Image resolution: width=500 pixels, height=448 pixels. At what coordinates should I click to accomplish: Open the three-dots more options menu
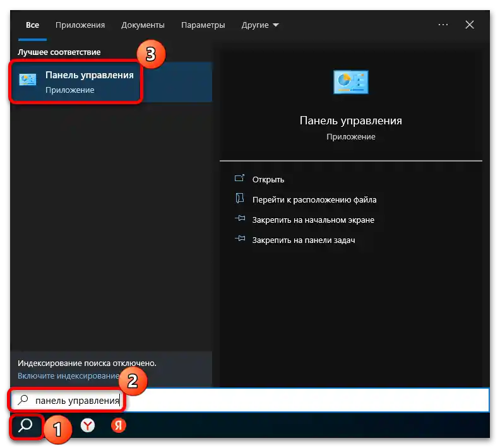[443, 25]
